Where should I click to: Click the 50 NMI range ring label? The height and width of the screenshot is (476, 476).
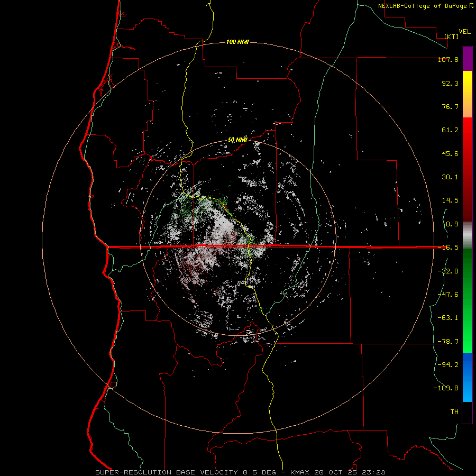click(x=237, y=140)
